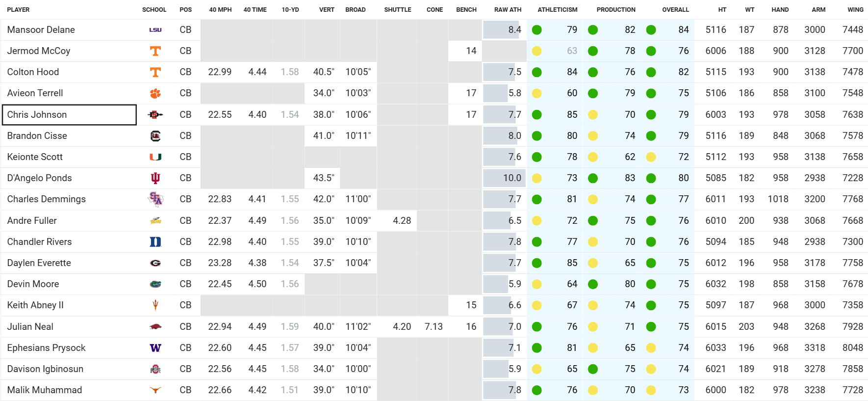Click D'Angelo Ponds' 10.0 raw athleticism bar

click(504, 178)
